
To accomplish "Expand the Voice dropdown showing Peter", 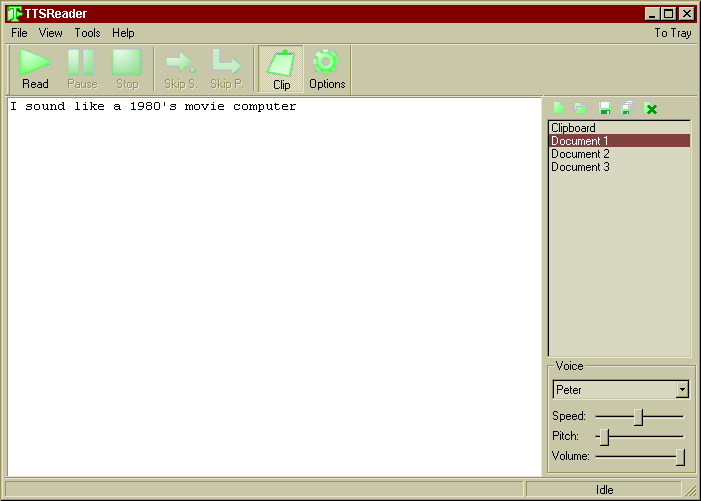I will click(682, 390).
